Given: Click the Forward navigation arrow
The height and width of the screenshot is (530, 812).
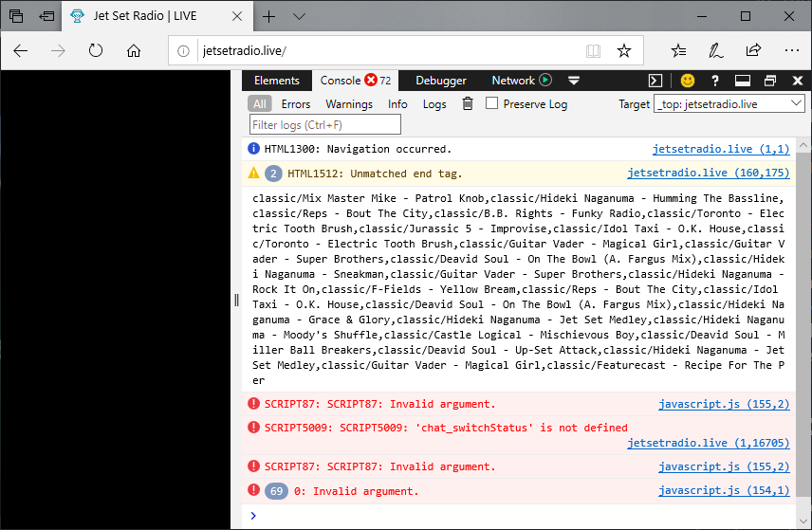Looking at the screenshot, I should 58,50.
